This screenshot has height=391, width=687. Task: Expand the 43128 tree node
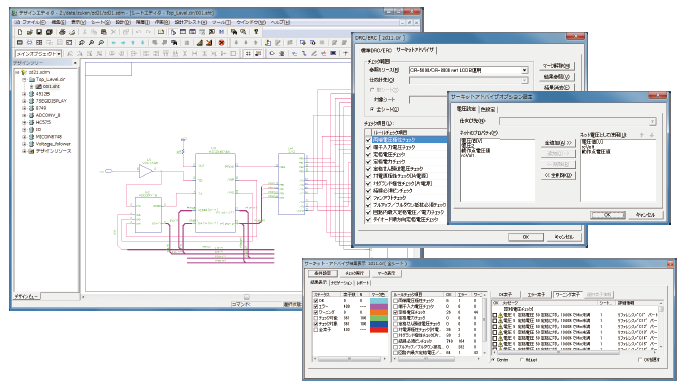point(24,94)
